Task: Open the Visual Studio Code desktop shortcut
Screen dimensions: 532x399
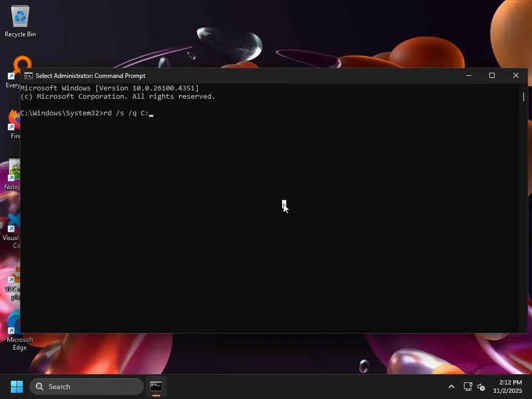Action: 12,231
